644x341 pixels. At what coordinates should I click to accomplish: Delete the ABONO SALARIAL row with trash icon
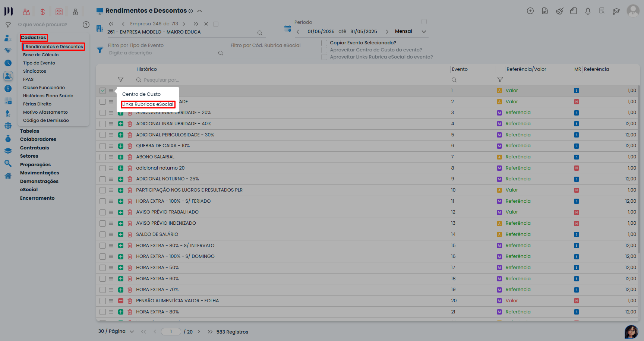pos(130,157)
